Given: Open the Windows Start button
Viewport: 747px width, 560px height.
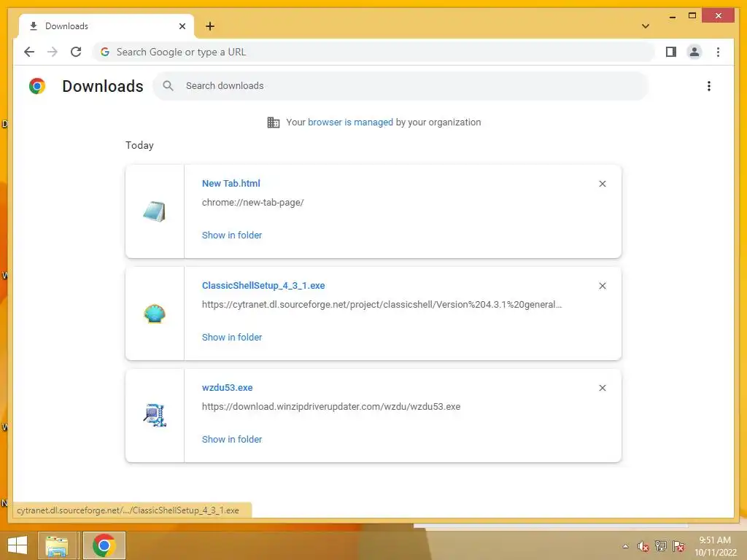Looking at the screenshot, I should pos(18,545).
